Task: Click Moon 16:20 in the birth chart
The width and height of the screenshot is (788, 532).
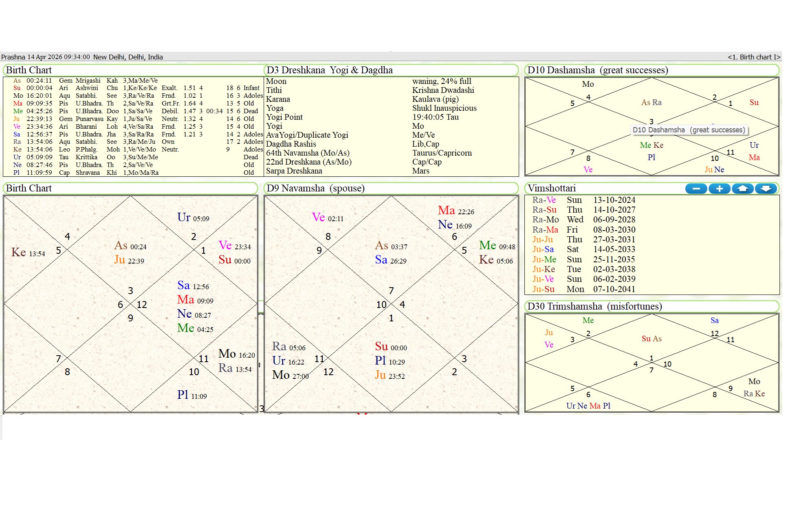Action: 227,354
